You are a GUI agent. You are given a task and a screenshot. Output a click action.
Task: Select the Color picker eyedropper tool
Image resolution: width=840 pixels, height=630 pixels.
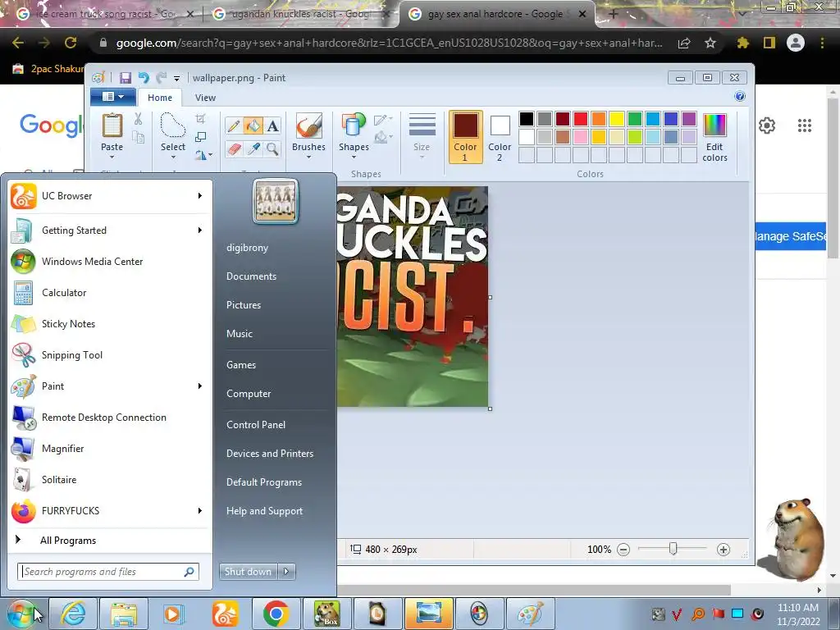pos(253,148)
